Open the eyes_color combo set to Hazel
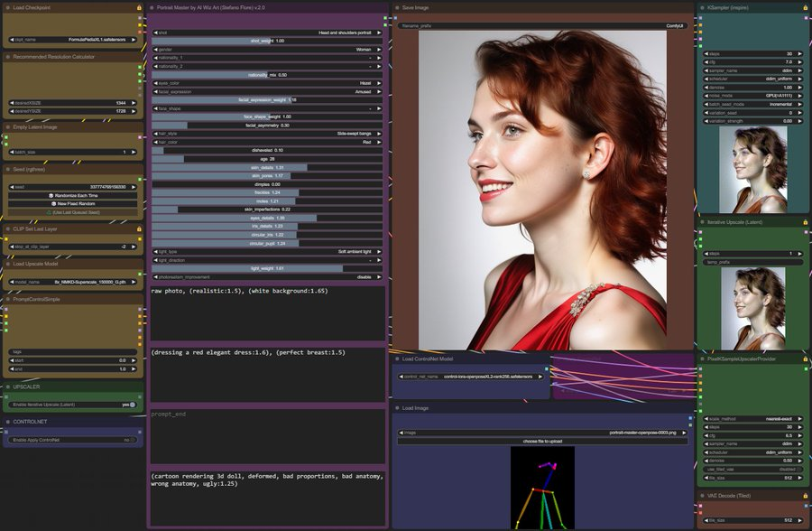 tap(267, 83)
